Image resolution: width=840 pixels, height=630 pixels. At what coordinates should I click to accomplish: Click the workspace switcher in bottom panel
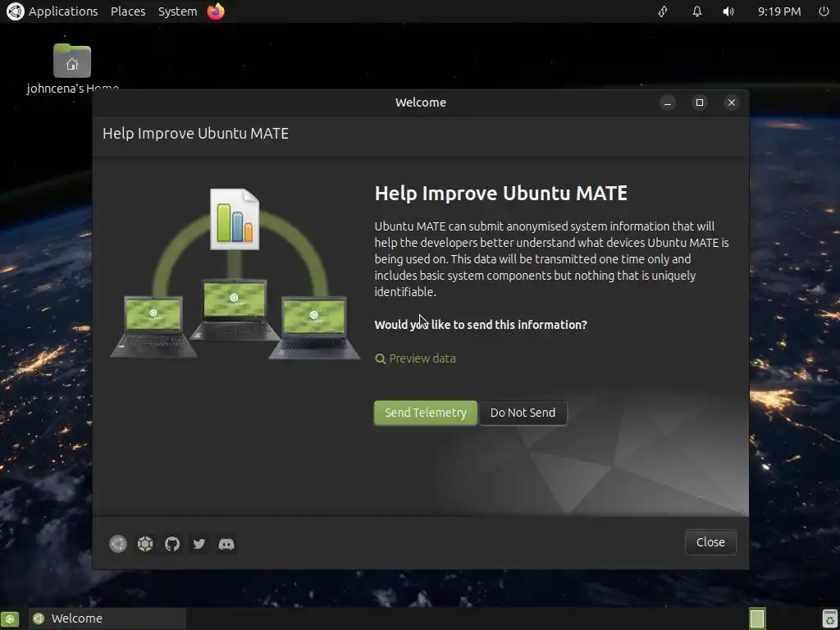point(757,619)
